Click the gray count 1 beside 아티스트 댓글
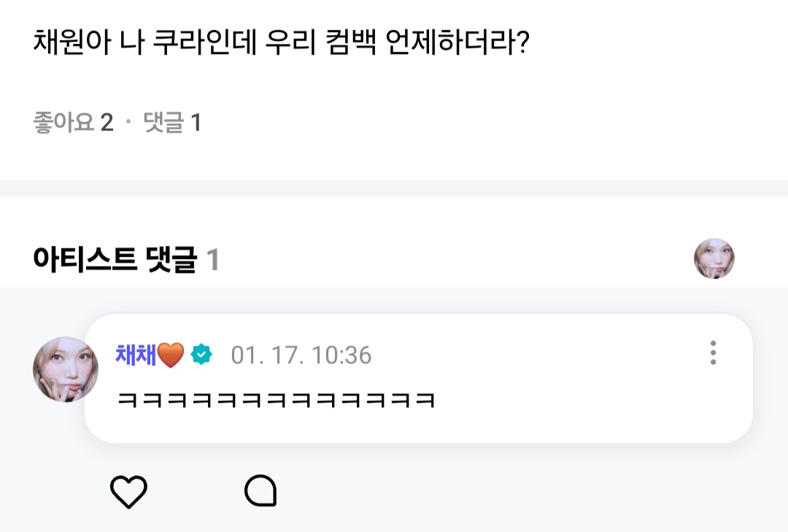Image resolution: width=788 pixels, height=532 pixels. 213,260
